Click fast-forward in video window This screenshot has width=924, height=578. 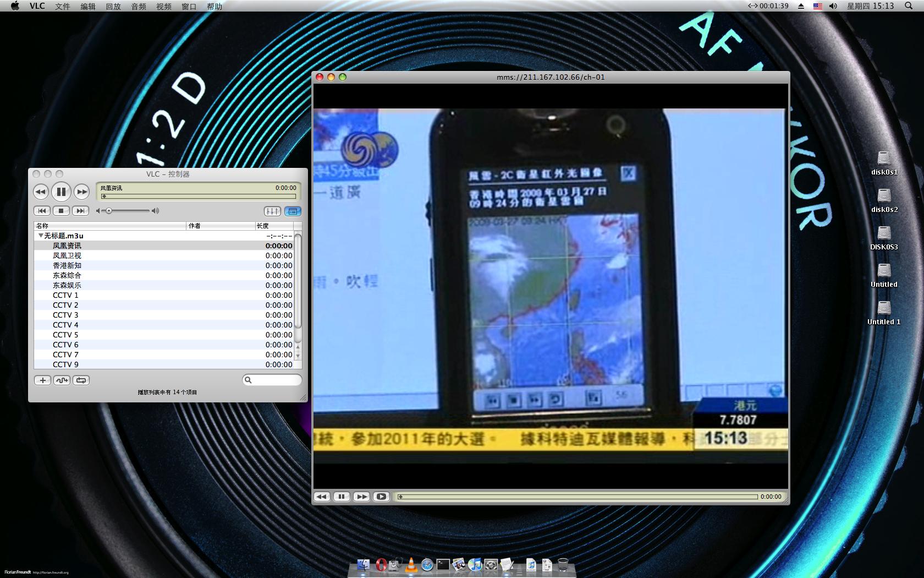pyautogui.click(x=361, y=497)
